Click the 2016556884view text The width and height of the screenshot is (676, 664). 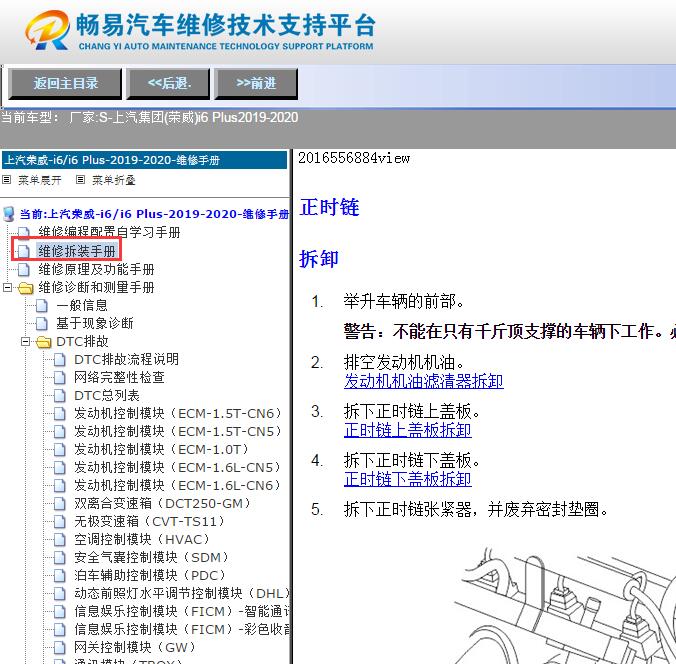point(354,158)
